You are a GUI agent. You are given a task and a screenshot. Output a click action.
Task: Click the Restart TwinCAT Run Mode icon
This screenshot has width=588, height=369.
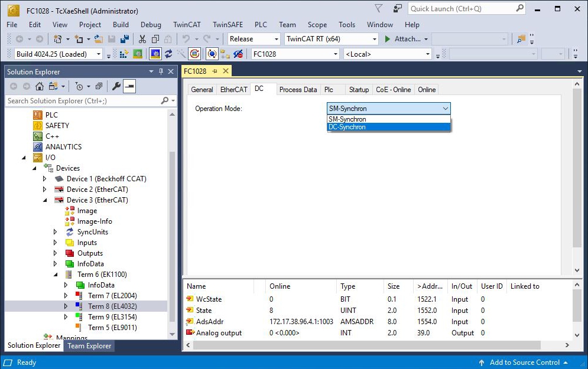pyautogui.click(x=138, y=54)
